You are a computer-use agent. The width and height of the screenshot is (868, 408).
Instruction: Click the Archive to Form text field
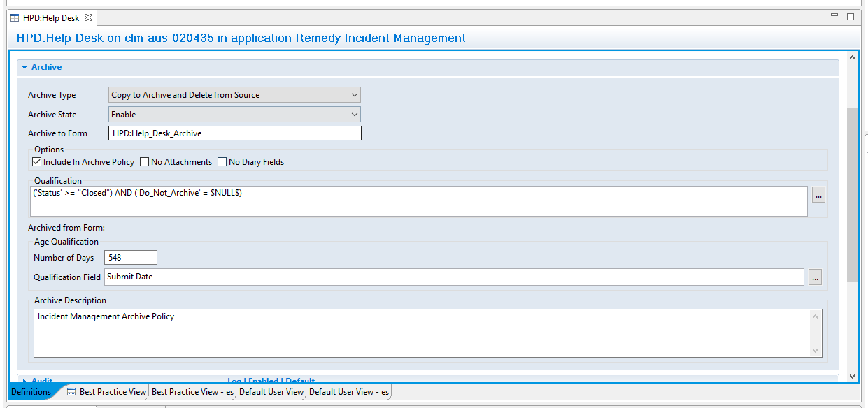[234, 133]
